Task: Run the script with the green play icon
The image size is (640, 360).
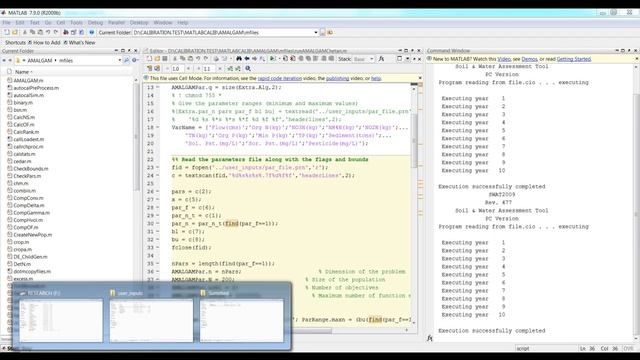Action: tap(272, 59)
